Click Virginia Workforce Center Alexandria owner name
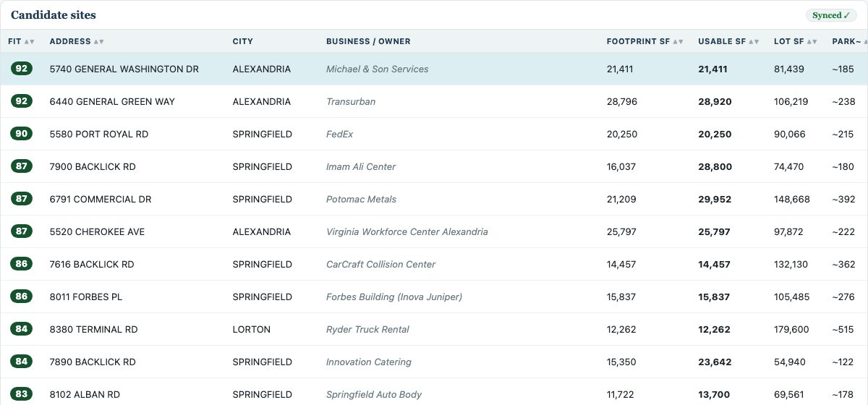Screen dimensions: 868x405 [407, 232]
